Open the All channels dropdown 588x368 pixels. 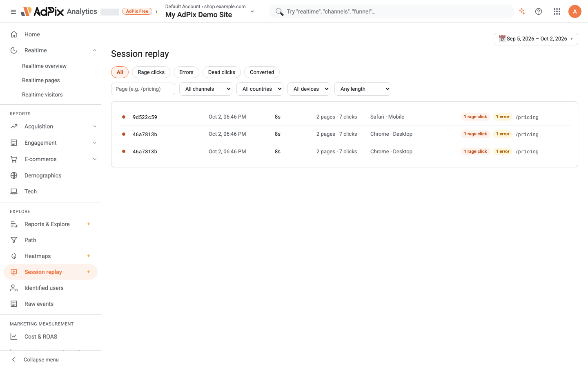pos(206,89)
